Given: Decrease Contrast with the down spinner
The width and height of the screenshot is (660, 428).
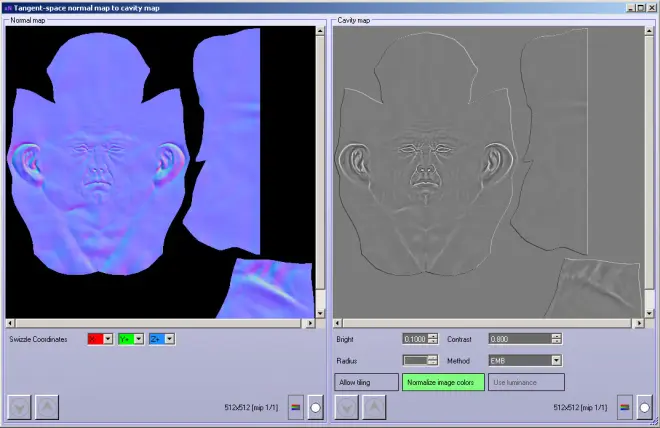Looking at the screenshot, I should point(556,341).
